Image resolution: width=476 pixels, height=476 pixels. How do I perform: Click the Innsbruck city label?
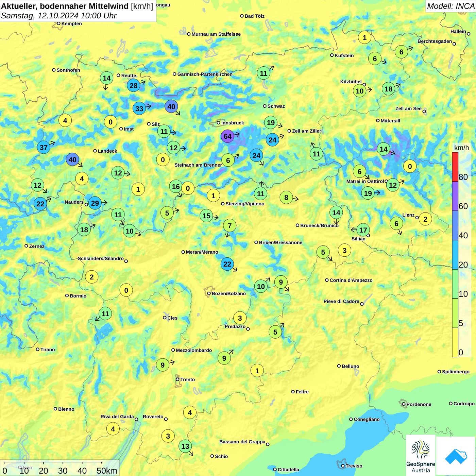pos(233,123)
